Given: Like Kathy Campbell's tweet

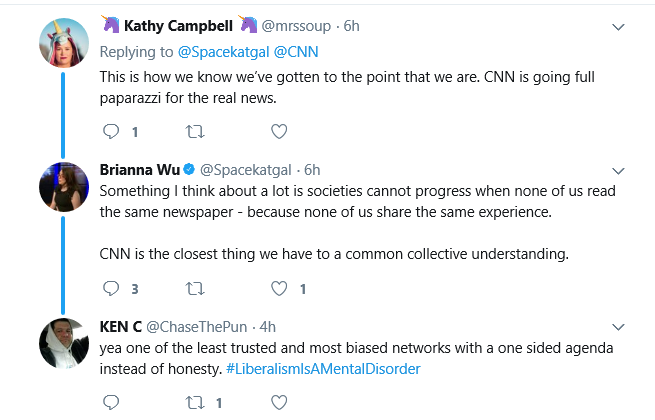Looking at the screenshot, I should click(279, 132).
